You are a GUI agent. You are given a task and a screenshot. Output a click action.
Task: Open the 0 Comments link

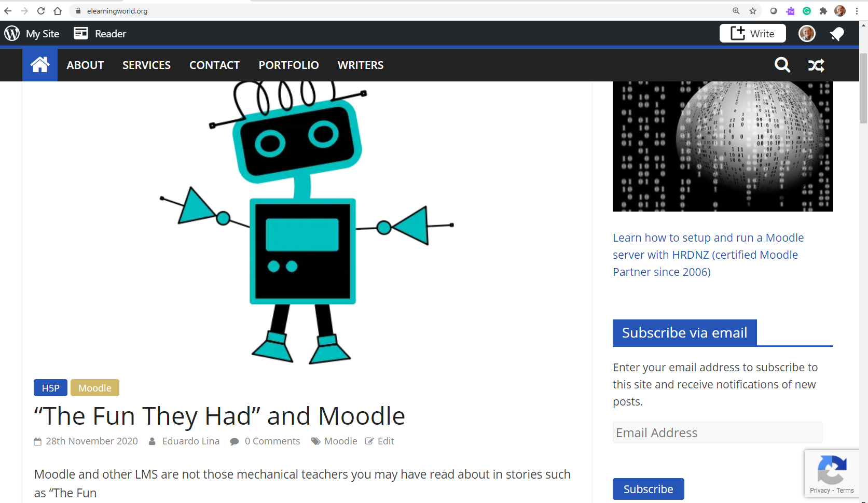pos(272,441)
